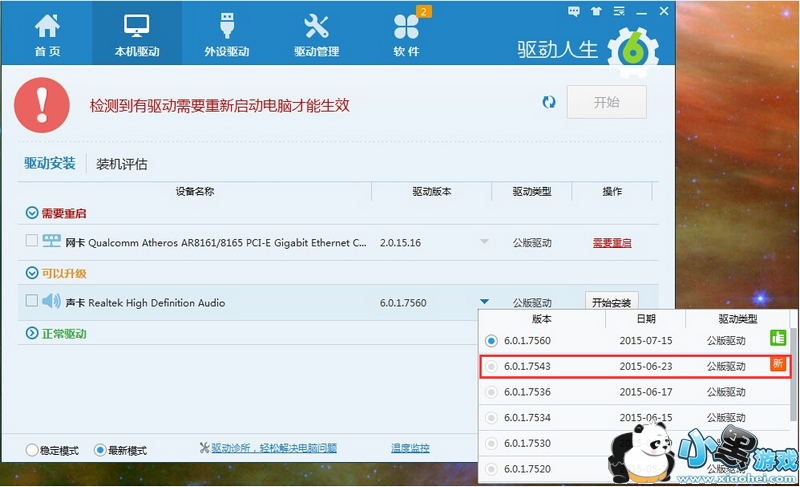This screenshot has height=487, width=800.
Task: Click the orange 2 badge on 软件
Action: coord(423,12)
